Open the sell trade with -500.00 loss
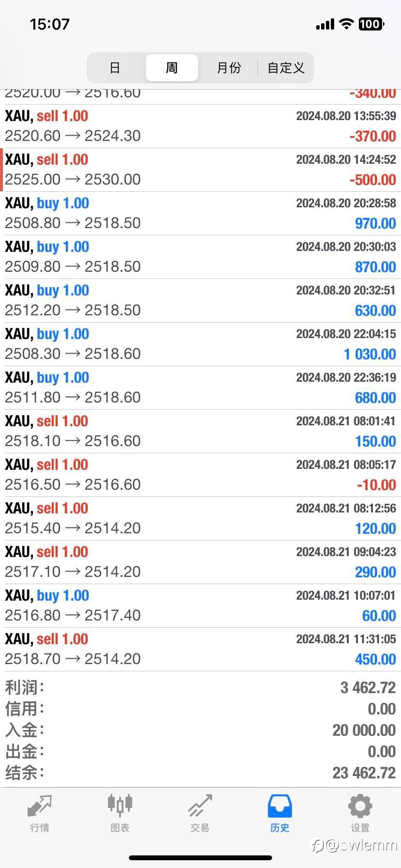 [200, 170]
